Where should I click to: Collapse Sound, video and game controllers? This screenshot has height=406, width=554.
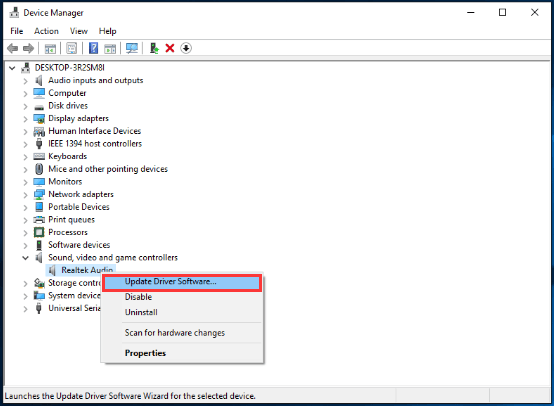[25, 258]
